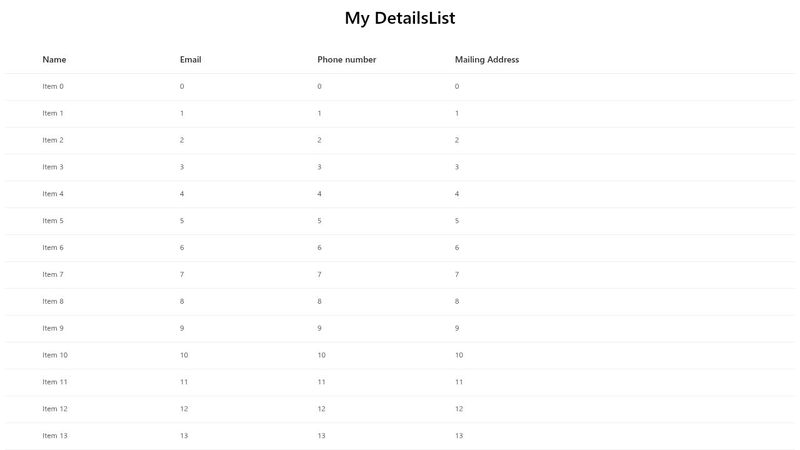Image resolution: width=800 pixels, height=450 pixels.
Task: Click the Email cell in Item 10 row
Action: coord(184,356)
